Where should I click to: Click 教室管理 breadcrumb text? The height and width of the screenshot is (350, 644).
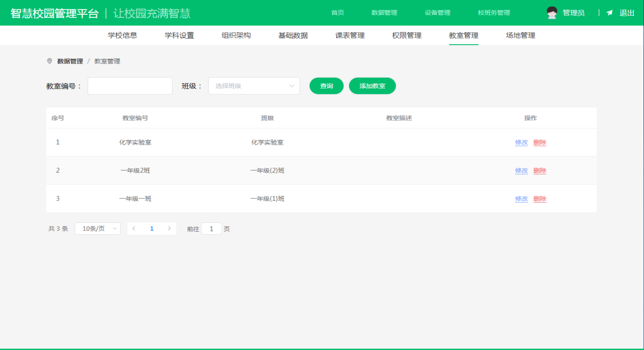click(x=107, y=61)
